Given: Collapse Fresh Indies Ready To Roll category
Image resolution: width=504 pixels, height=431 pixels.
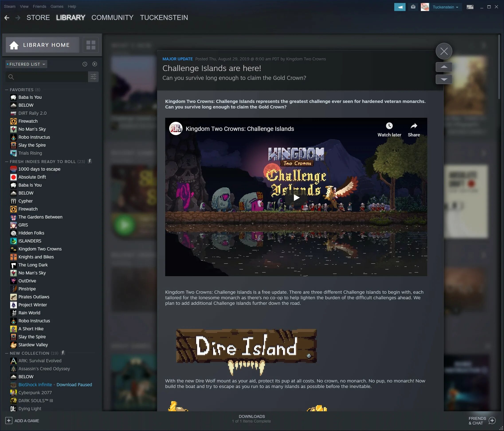Looking at the screenshot, I should tap(7, 161).
